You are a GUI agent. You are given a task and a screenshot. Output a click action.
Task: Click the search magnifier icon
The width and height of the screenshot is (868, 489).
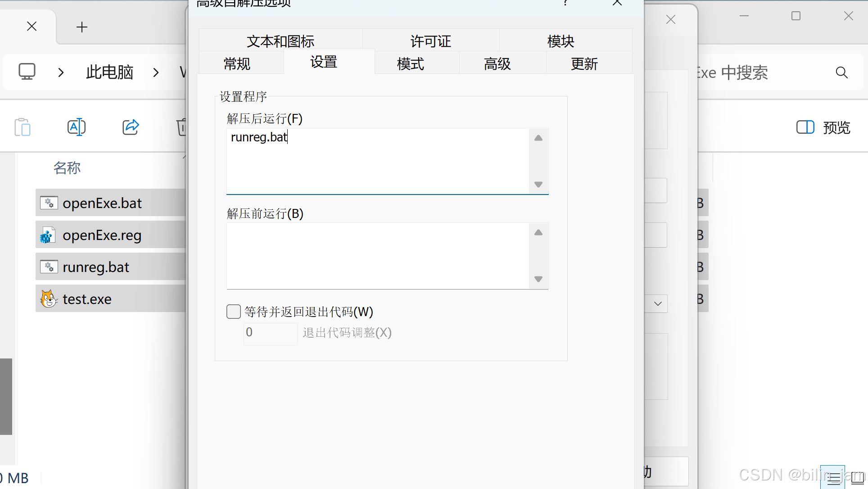click(x=841, y=72)
